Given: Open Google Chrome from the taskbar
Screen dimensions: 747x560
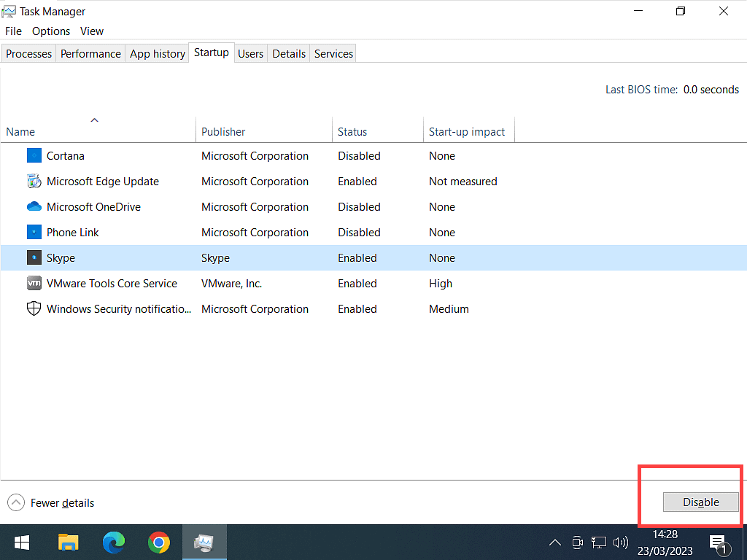Looking at the screenshot, I should pos(158,542).
